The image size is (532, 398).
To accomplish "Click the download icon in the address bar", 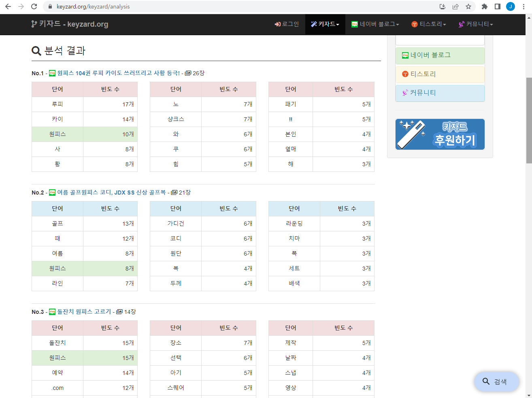I will 443,6.
